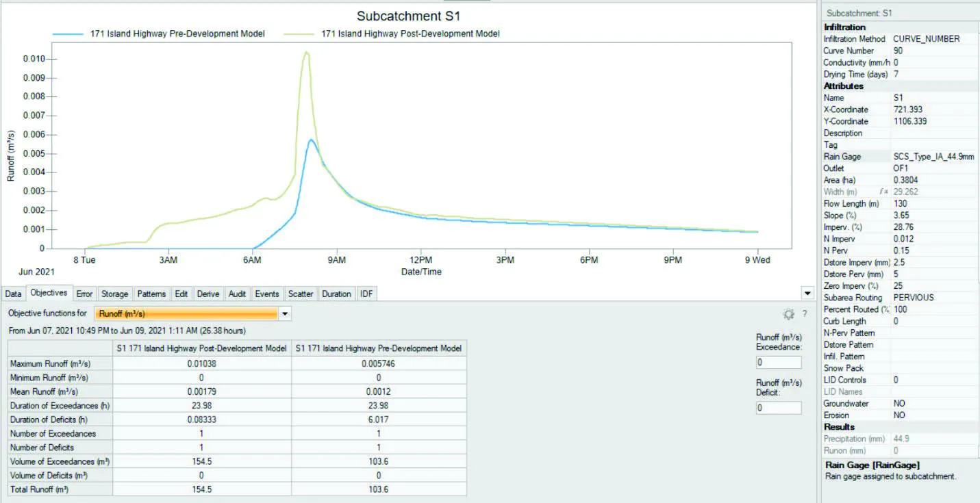
Task: Click the Maximum Runoff 0.01038 cell
Action: coord(202,363)
